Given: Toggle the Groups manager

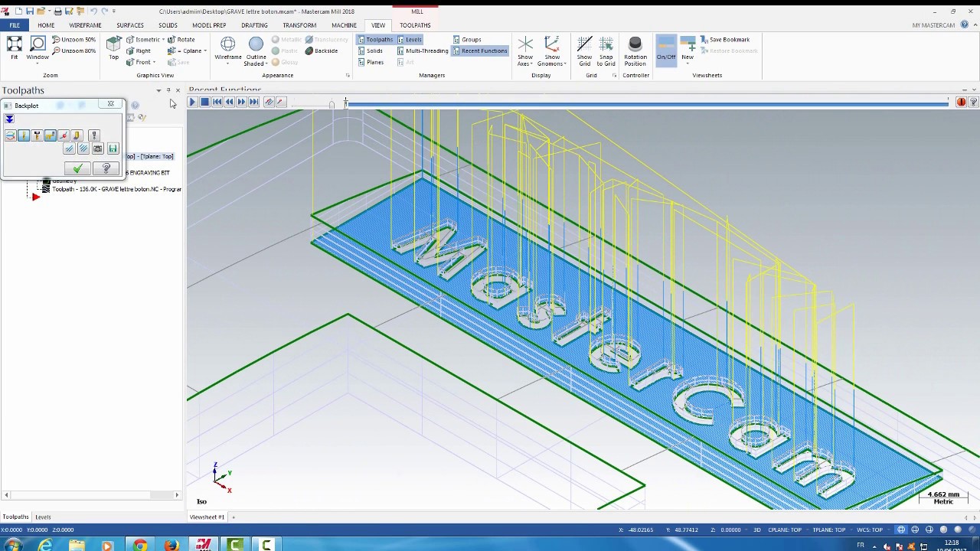Looking at the screenshot, I should click(467, 40).
